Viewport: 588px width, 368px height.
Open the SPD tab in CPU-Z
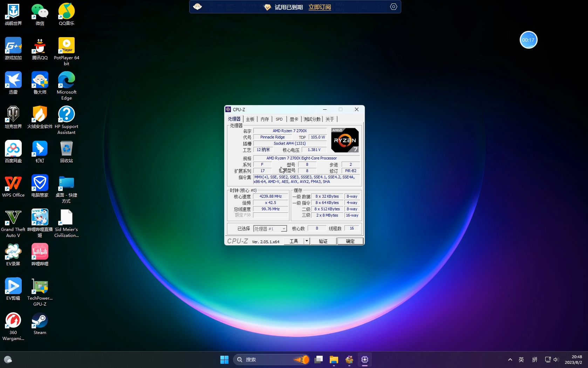click(279, 119)
